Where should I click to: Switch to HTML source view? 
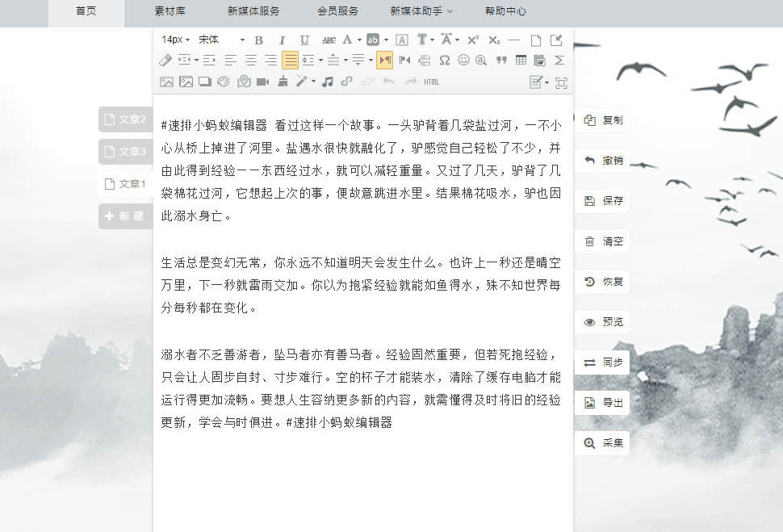pyautogui.click(x=432, y=81)
